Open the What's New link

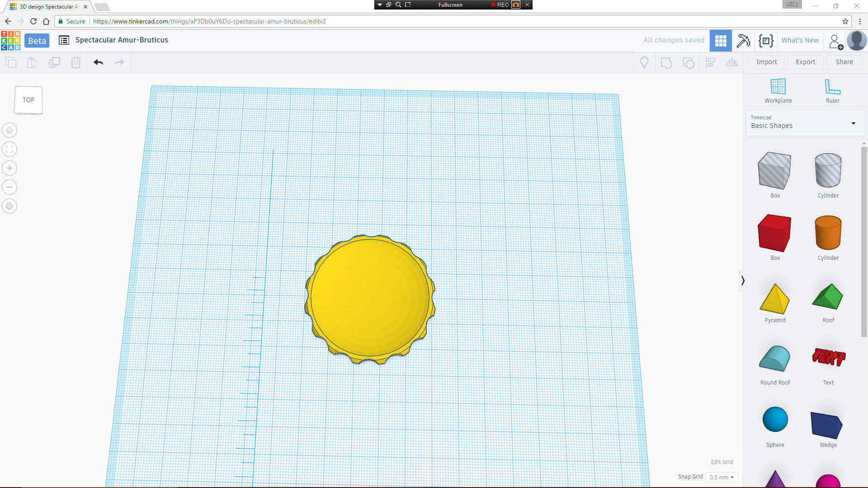pos(800,40)
